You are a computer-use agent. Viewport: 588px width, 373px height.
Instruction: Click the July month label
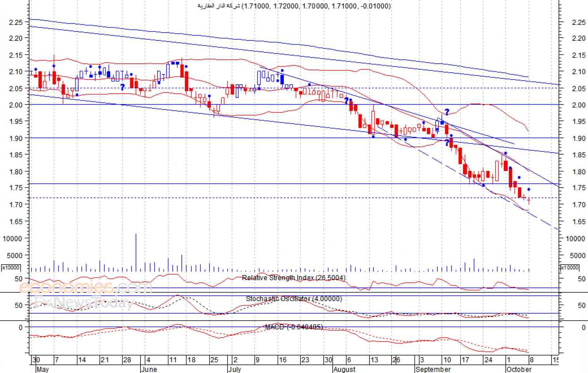click(235, 369)
